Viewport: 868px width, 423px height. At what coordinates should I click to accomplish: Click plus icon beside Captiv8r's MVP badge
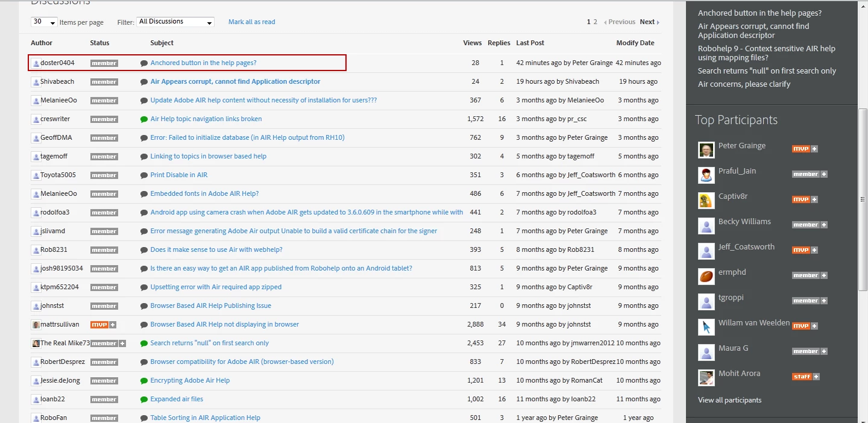tap(814, 199)
